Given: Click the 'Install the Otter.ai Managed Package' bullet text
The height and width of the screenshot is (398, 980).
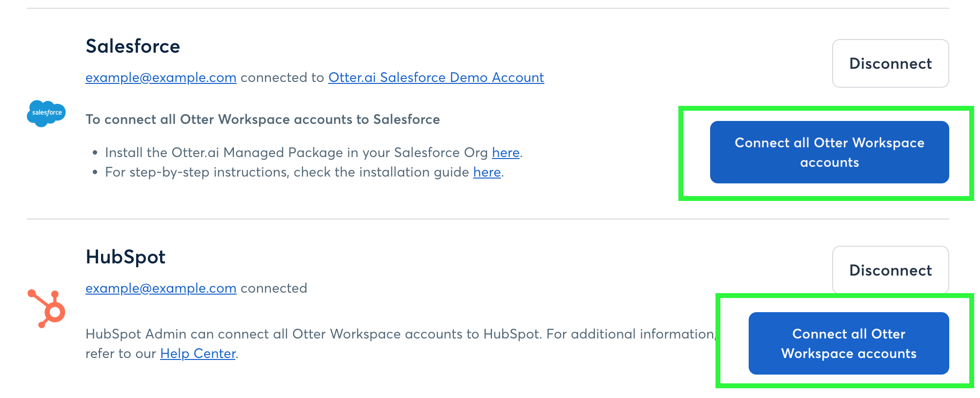Looking at the screenshot, I should tap(314, 153).
